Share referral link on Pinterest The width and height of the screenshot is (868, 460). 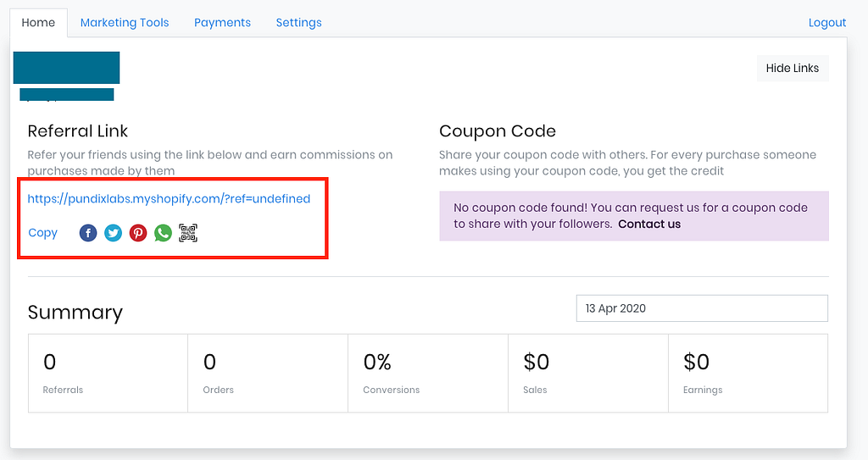(138, 233)
